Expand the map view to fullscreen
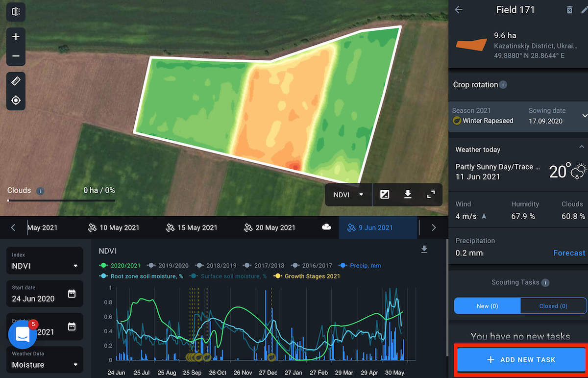This screenshot has width=588, height=378. 430,195
